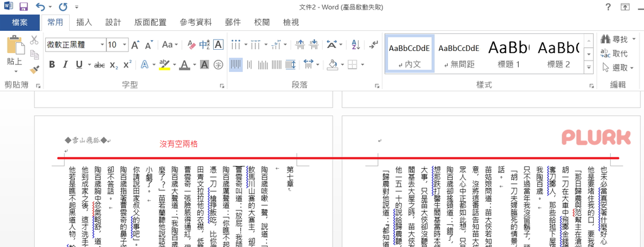The height and width of the screenshot is (247, 644).
Task: Decrease font size with shrink font icon
Action: tap(149, 45)
